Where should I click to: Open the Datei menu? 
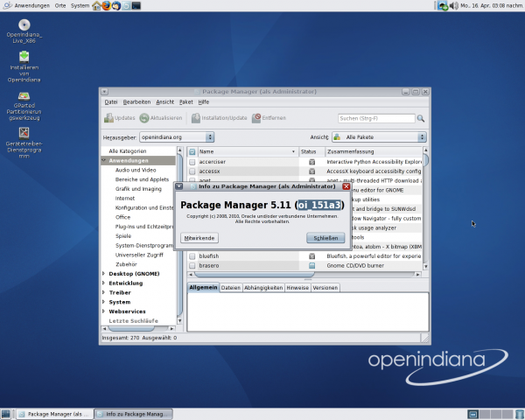111,101
